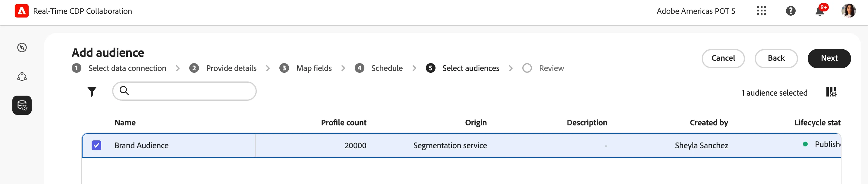Click the audience search field

coord(184,91)
